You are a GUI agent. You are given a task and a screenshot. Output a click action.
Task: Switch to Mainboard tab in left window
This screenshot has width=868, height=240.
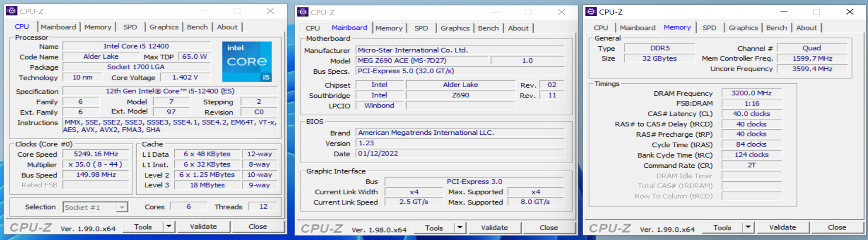click(58, 27)
